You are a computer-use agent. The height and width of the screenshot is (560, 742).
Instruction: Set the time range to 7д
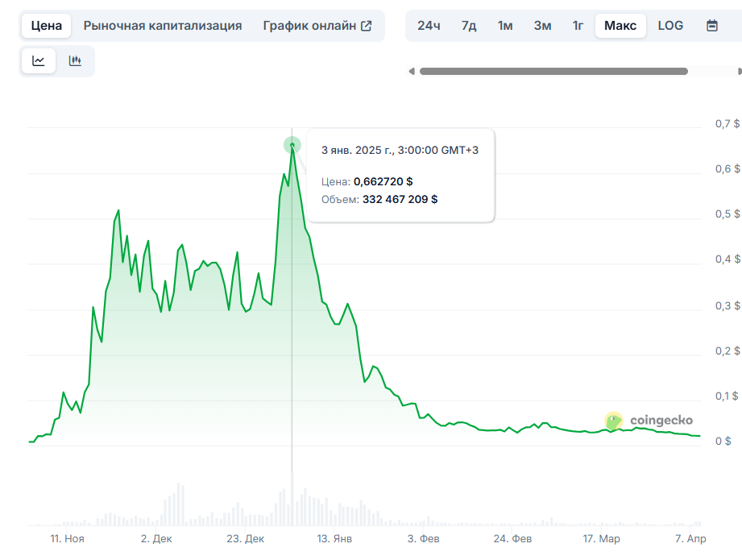coord(469,26)
